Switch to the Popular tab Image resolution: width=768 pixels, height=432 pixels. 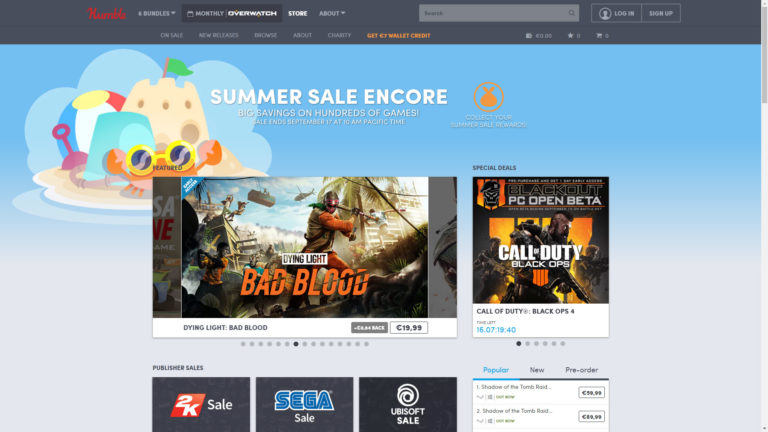click(x=496, y=370)
